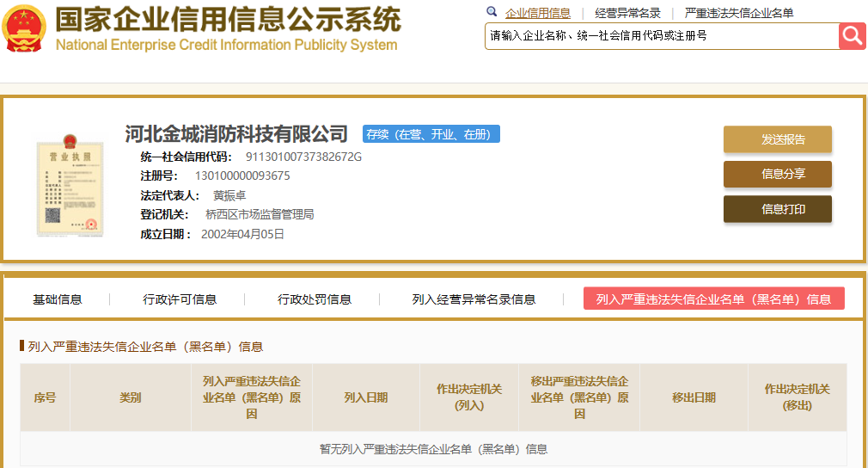This screenshot has height=468, width=868.
Task: Select the 列入严重违法失信企业名单（黑名单）信息 tab
Action: (713, 299)
